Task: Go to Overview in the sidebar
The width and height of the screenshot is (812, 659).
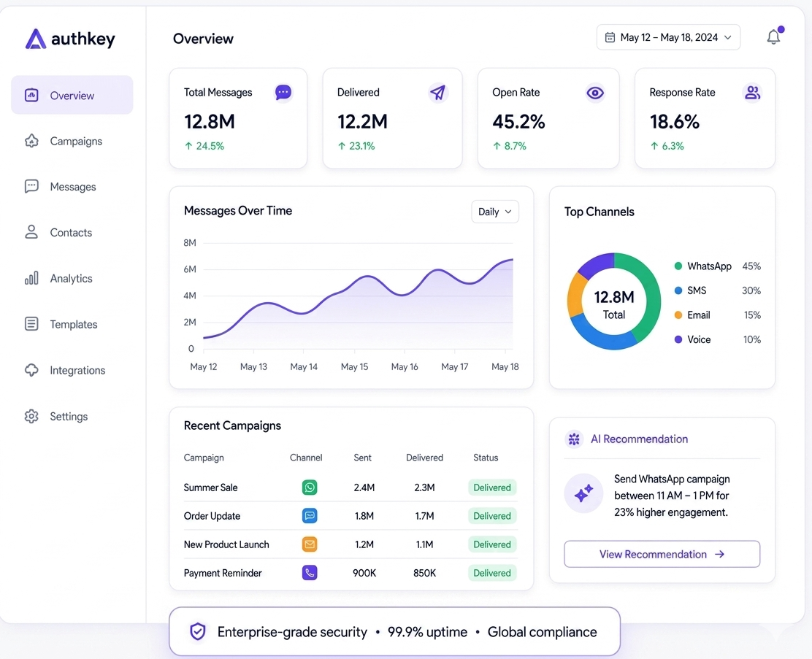Action: tap(72, 96)
